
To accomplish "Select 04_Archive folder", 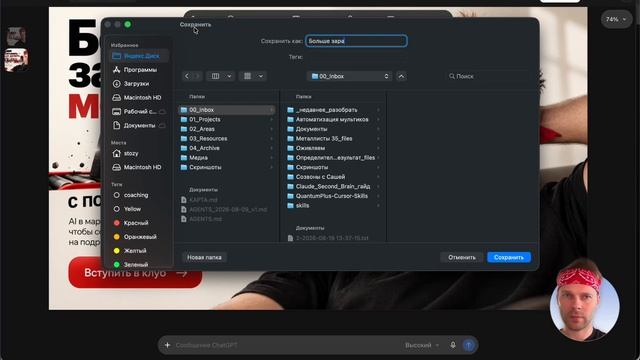I will point(227,148).
